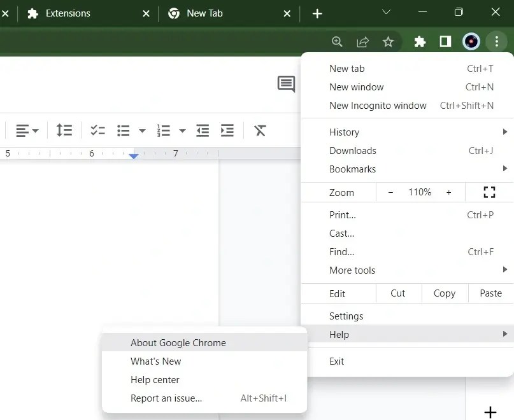
Task: Apply a bulleted list
Action: coord(122,130)
